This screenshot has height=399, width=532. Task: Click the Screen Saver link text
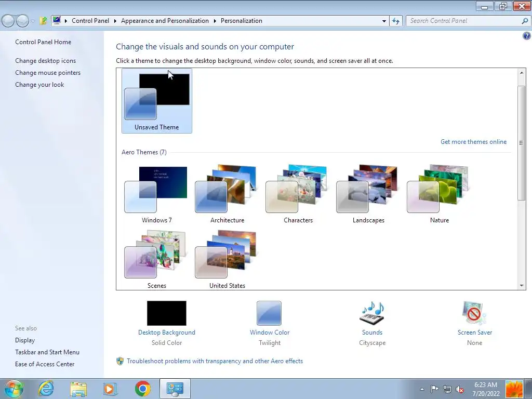475,332
